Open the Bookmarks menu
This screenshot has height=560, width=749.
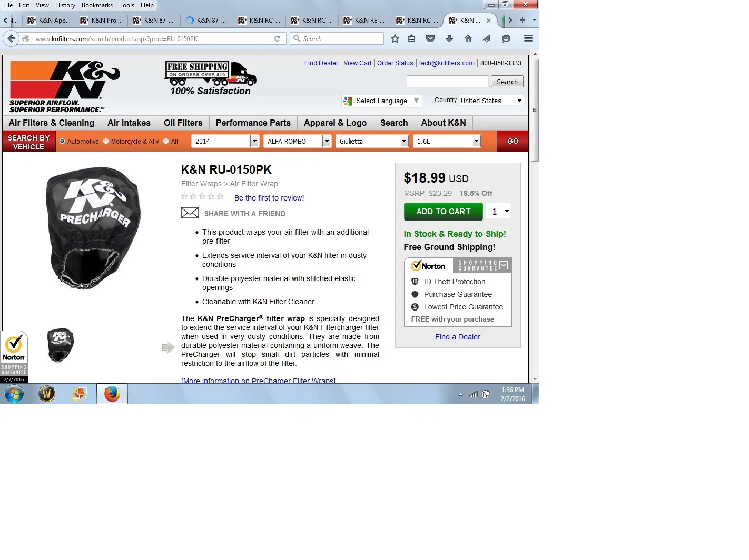click(x=97, y=5)
